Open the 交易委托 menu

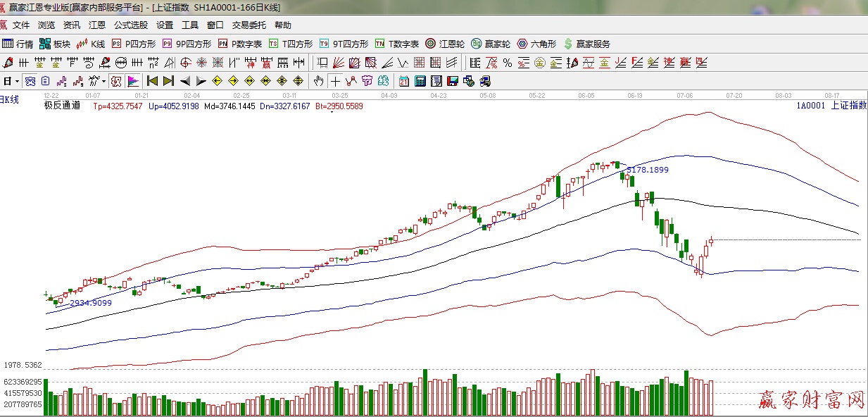point(249,25)
